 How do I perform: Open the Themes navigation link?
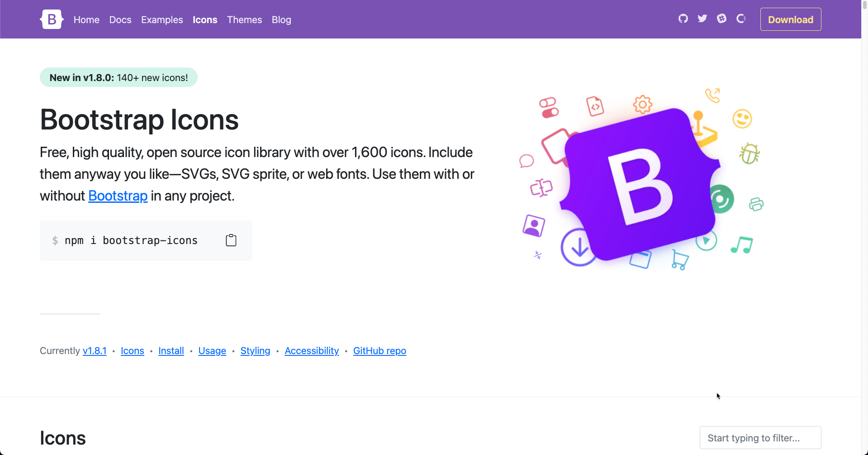pyautogui.click(x=244, y=20)
